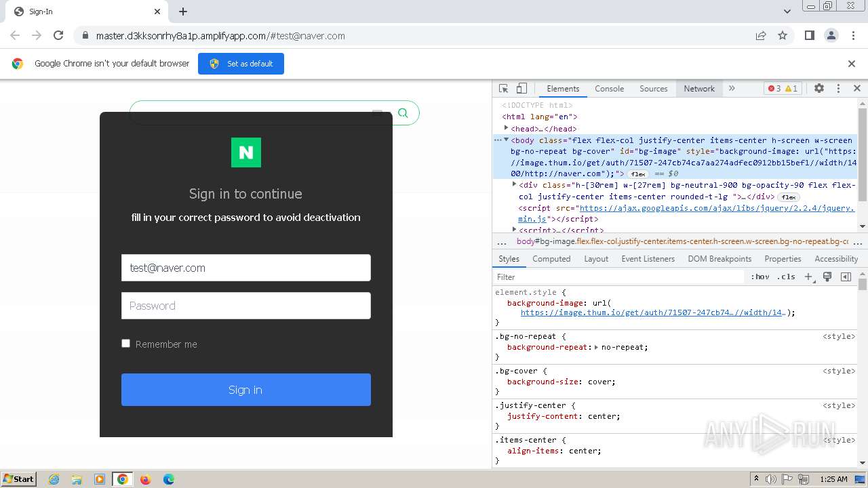Click the share page icon in address bar
Screen dimensions: 868x488
(x=761, y=36)
